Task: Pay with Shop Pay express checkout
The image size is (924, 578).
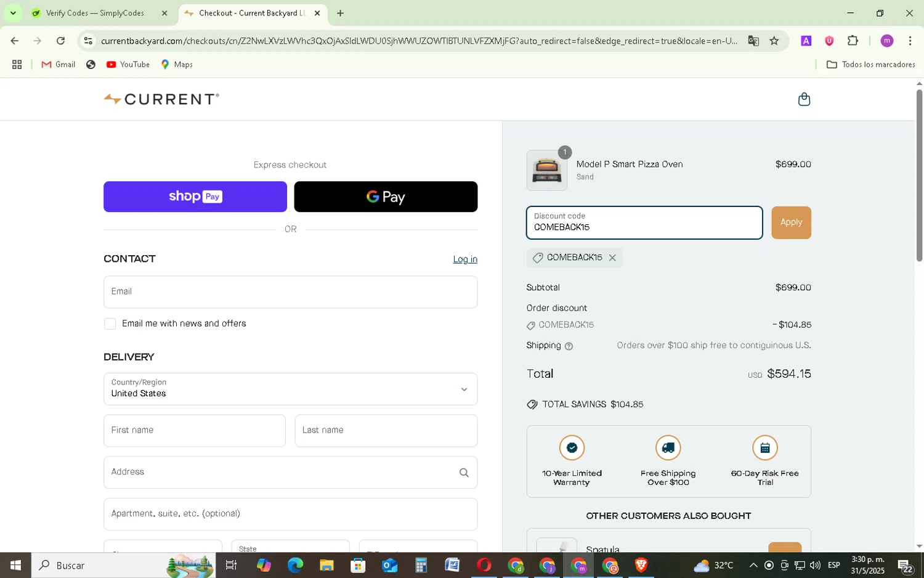Action: (x=195, y=197)
